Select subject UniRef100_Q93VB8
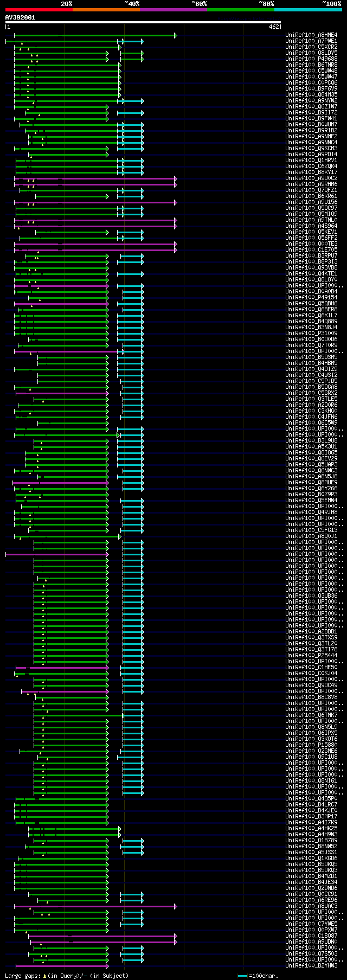The width and height of the screenshot is (347, 980). 311,268
